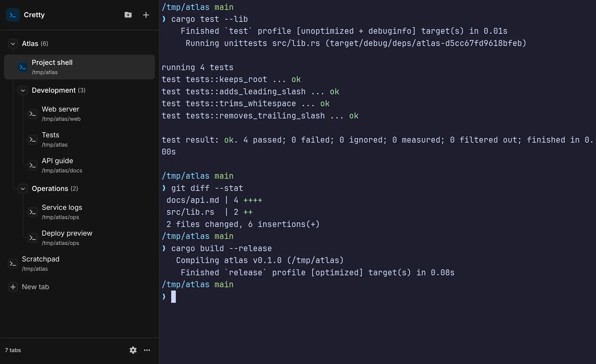Click the 'cargo build --release' command line

coord(222,249)
